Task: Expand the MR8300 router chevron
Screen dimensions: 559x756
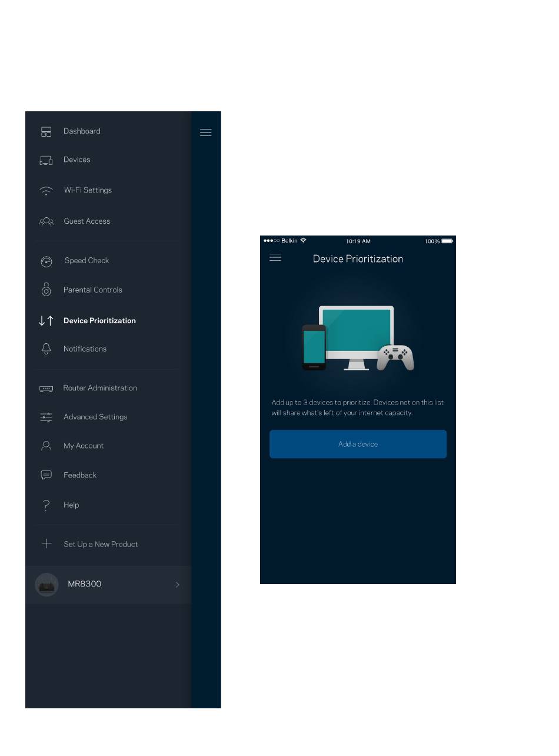Action: click(x=177, y=585)
